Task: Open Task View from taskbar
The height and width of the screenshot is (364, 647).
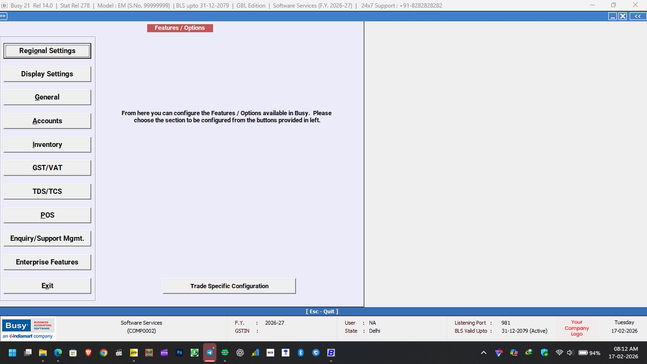Action: 28,352
